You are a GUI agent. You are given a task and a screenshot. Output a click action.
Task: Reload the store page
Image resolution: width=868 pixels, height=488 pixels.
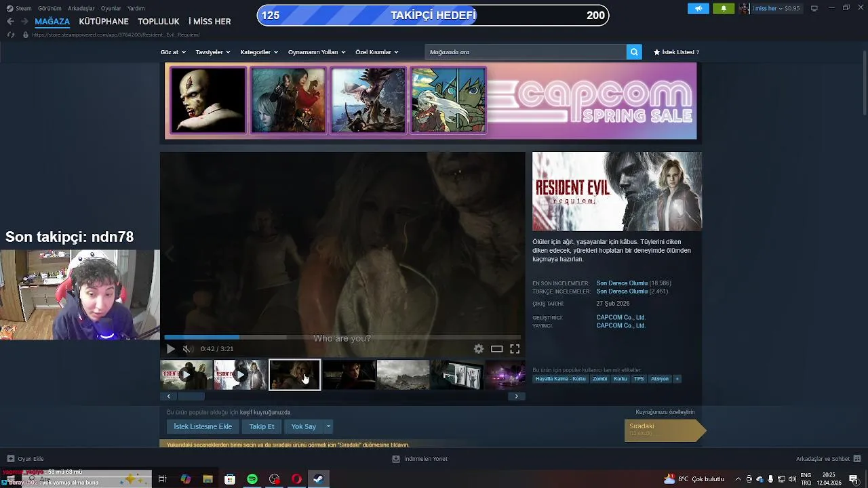(11, 35)
